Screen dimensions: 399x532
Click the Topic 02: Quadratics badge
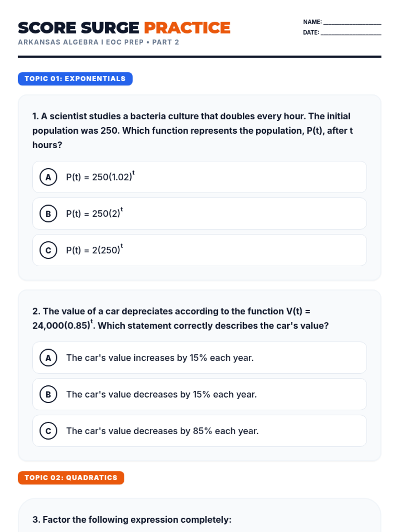pyautogui.click(x=71, y=478)
